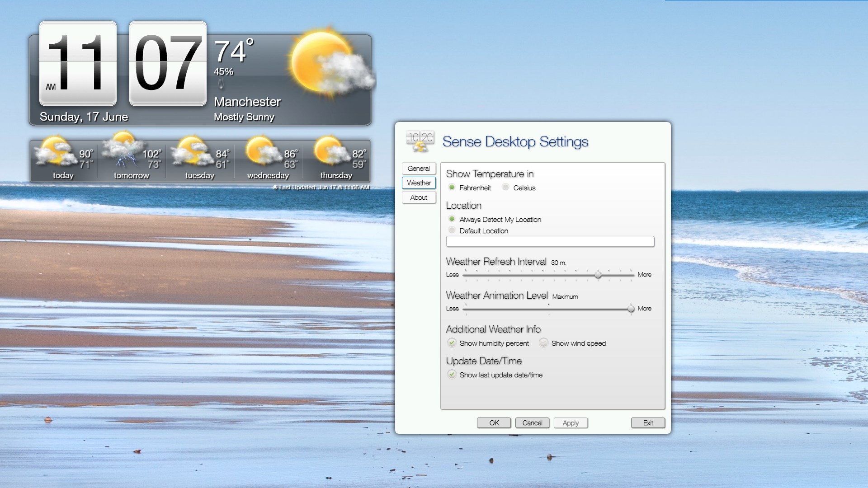
Task: Open the About tab
Action: pos(419,197)
